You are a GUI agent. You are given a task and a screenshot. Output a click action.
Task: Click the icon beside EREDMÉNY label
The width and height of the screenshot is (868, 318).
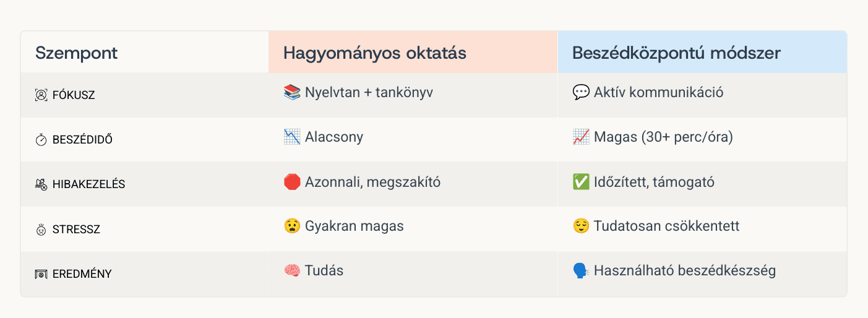pyautogui.click(x=41, y=274)
